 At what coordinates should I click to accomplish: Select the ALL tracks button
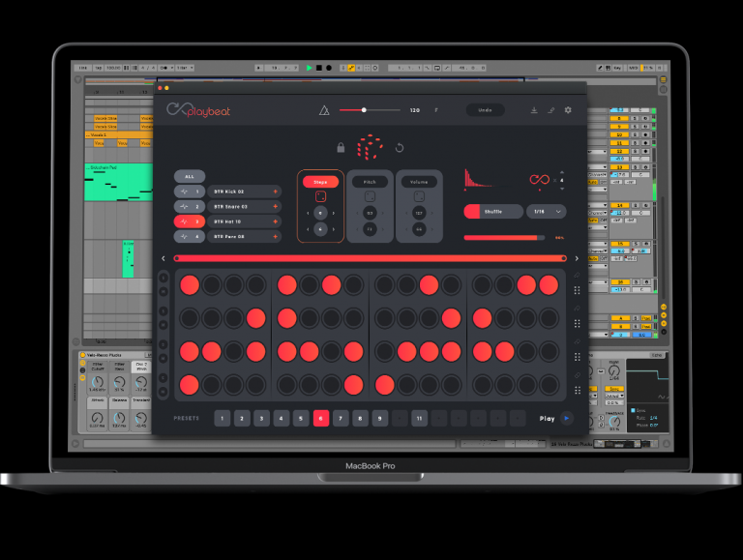click(190, 176)
